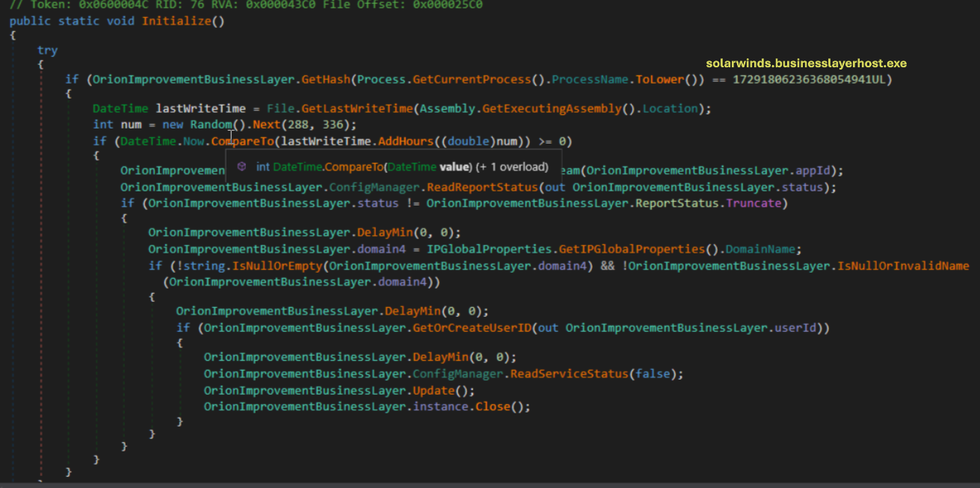Click the '+ 1 overload' text in tooltip
This screenshot has width=980, height=488.
[x=516, y=167]
